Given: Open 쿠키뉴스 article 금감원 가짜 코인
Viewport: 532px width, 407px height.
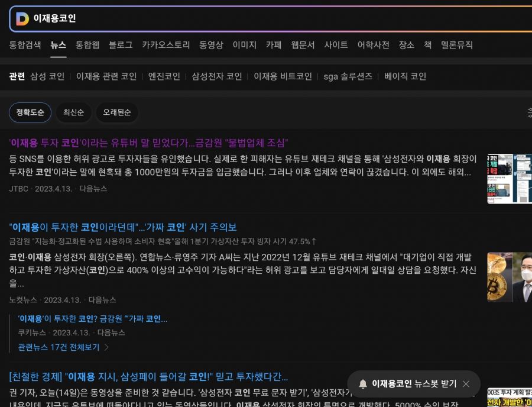Looking at the screenshot, I should pos(93,319).
